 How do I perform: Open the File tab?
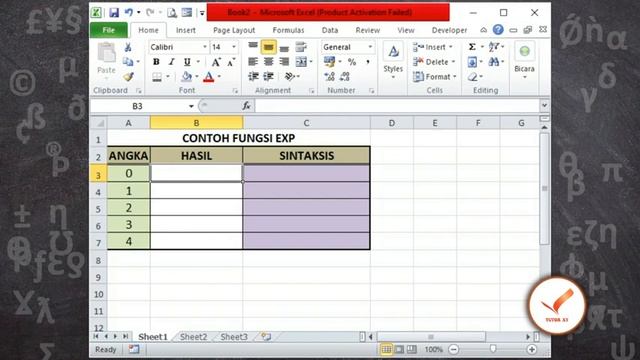click(x=109, y=30)
